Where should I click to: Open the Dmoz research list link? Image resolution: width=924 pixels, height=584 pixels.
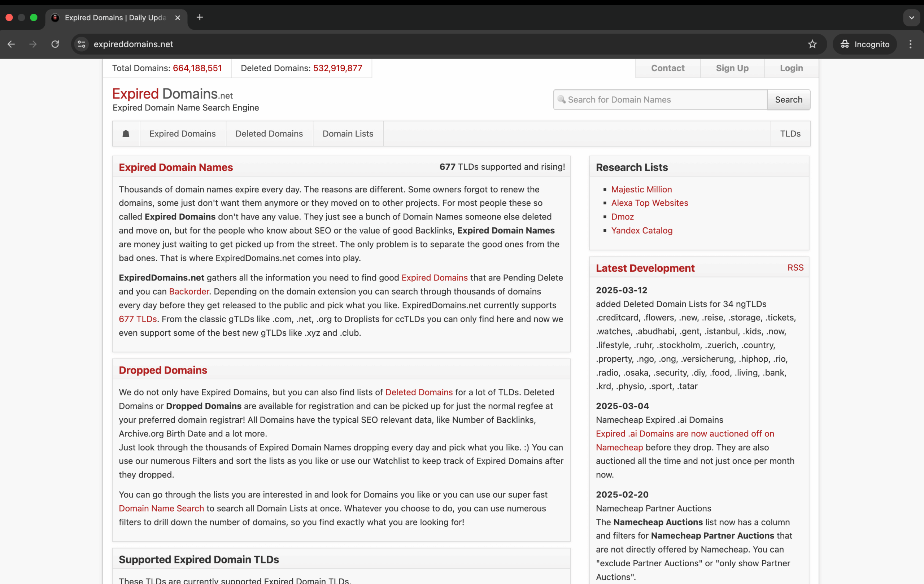[622, 217]
